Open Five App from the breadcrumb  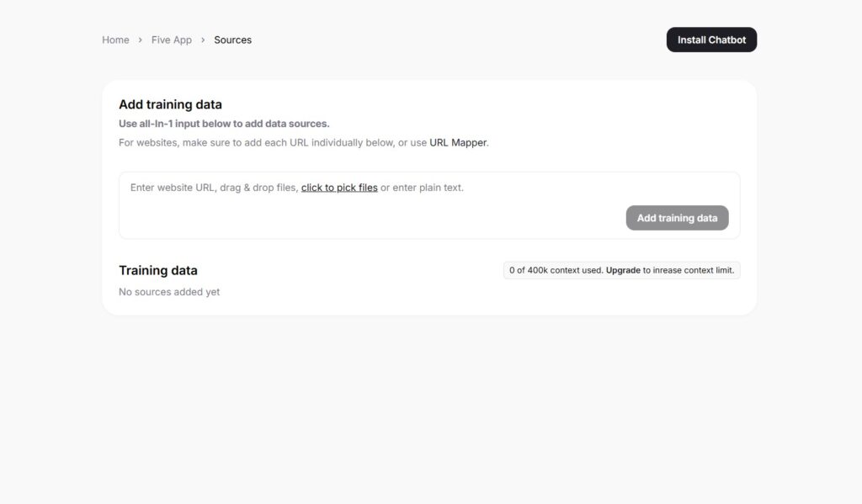pyautogui.click(x=172, y=40)
